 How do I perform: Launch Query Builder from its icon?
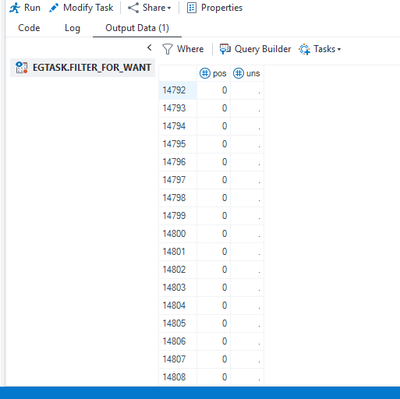[225, 49]
